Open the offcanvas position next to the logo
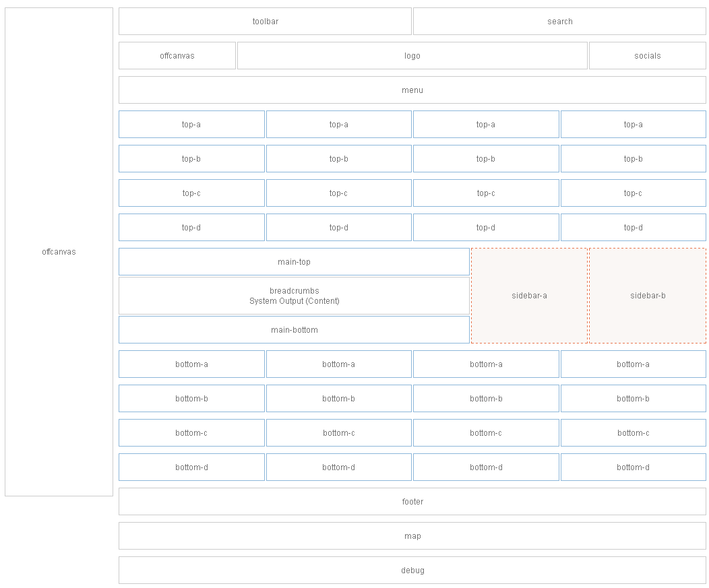The image size is (709, 588). 177,55
